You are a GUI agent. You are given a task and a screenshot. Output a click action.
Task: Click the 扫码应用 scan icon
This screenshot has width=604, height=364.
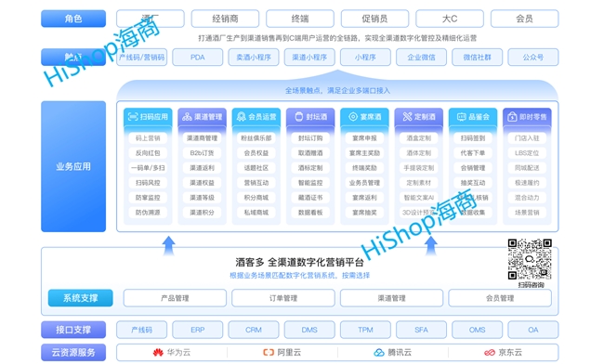coord(133,117)
